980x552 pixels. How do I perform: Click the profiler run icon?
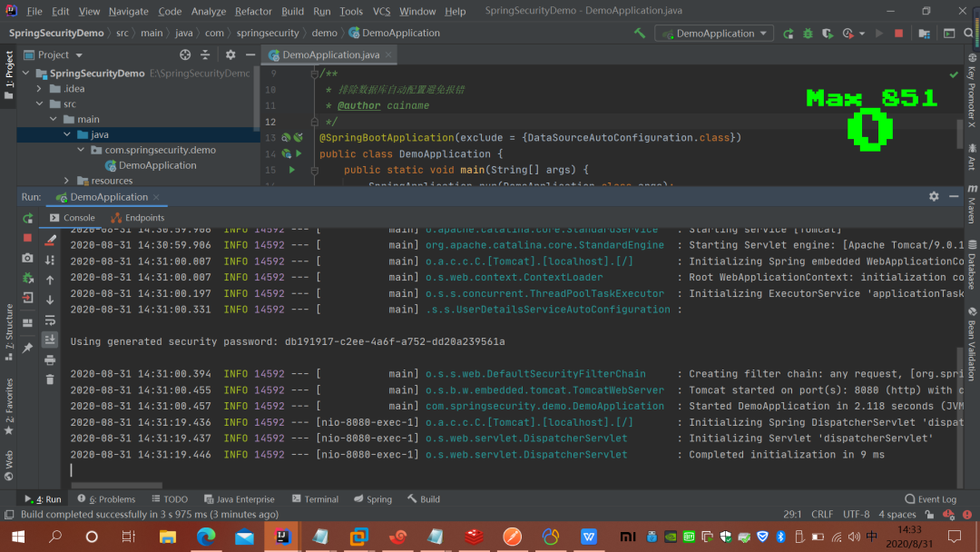click(x=848, y=33)
